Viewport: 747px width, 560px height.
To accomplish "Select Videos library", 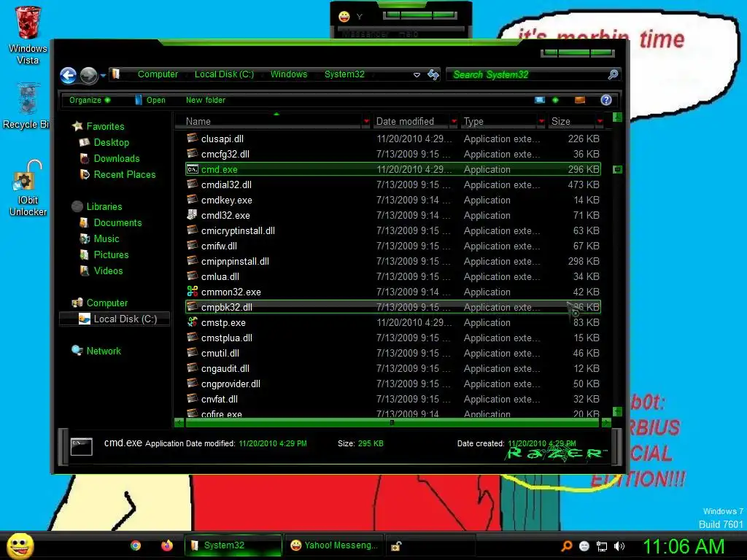I will (x=108, y=271).
